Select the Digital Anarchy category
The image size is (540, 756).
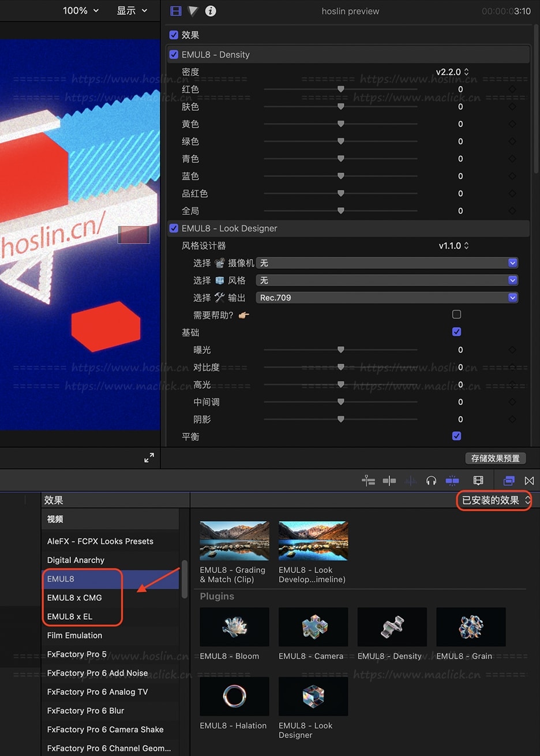(x=110, y=560)
